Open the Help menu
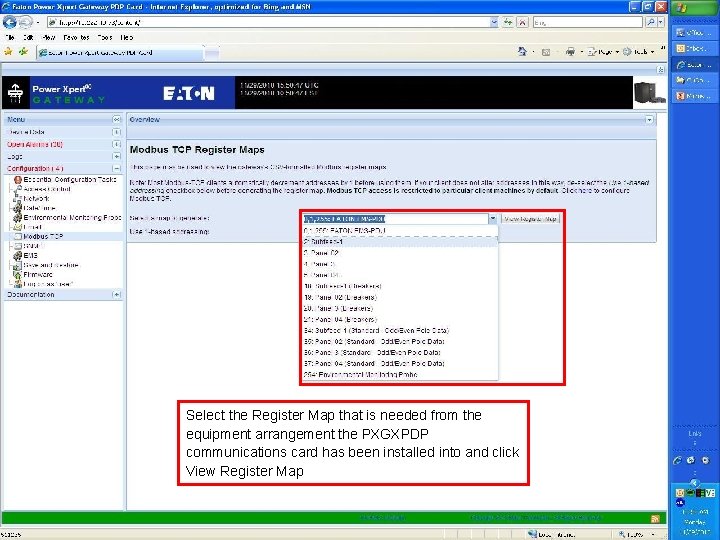The height and width of the screenshot is (540, 720). [127, 37]
